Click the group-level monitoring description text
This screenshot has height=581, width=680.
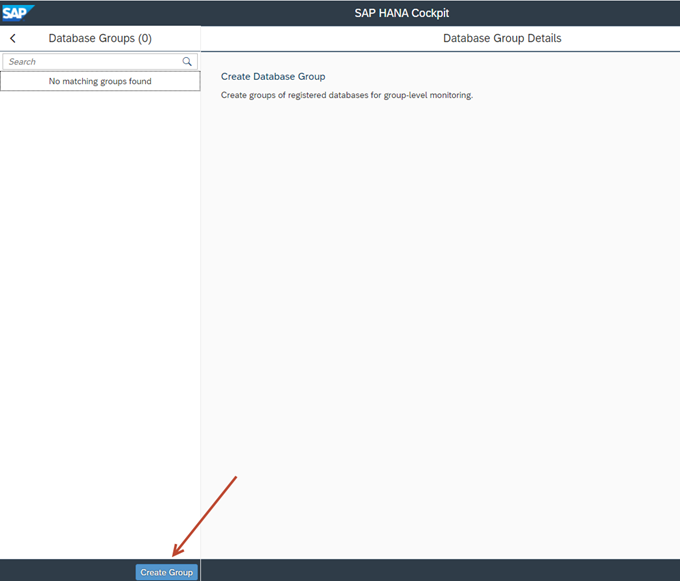(347, 95)
